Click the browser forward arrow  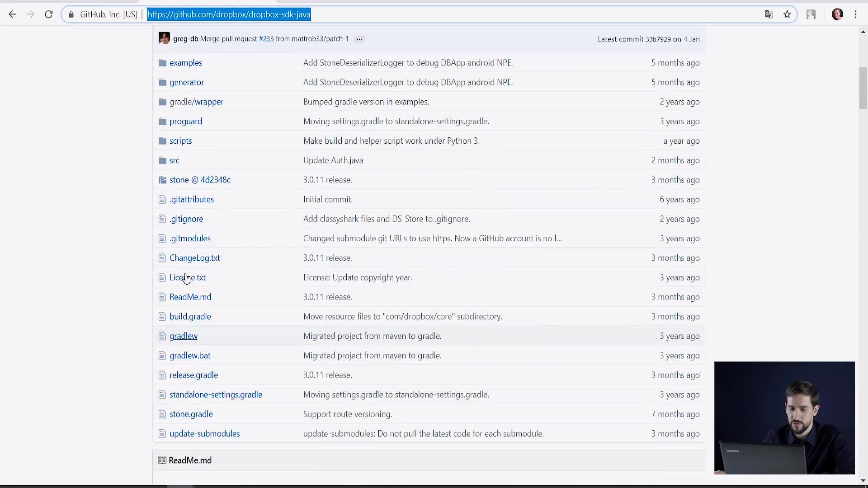30,14
